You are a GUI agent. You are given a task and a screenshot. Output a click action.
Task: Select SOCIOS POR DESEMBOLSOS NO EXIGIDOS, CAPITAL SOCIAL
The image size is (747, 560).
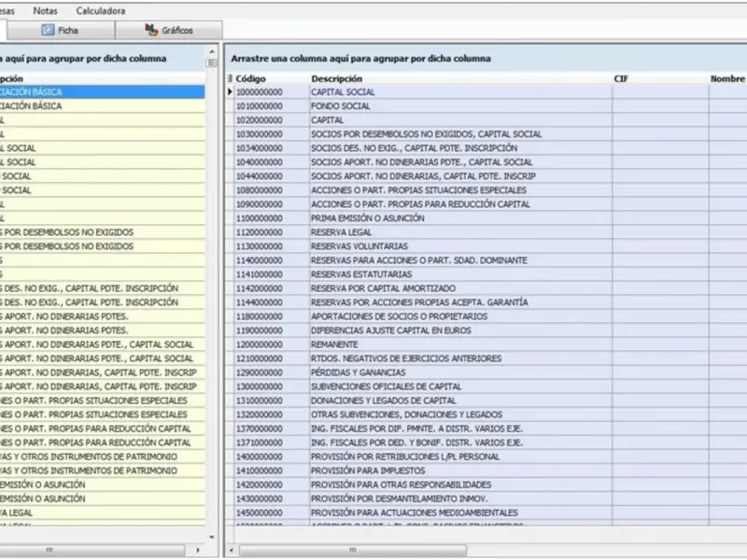(x=426, y=134)
